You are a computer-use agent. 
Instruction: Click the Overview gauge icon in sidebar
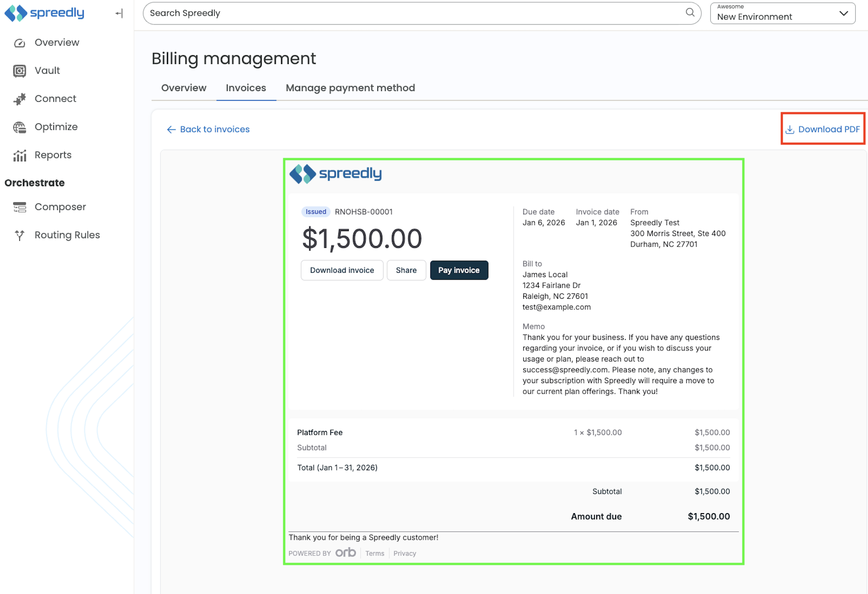click(x=19, y=43)
